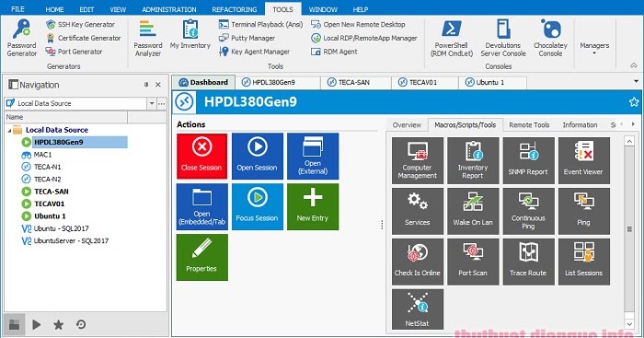This screenshot has height=338, width=644.
Task: Open the Remote Tools tab
Action: (x=529, y=125)
